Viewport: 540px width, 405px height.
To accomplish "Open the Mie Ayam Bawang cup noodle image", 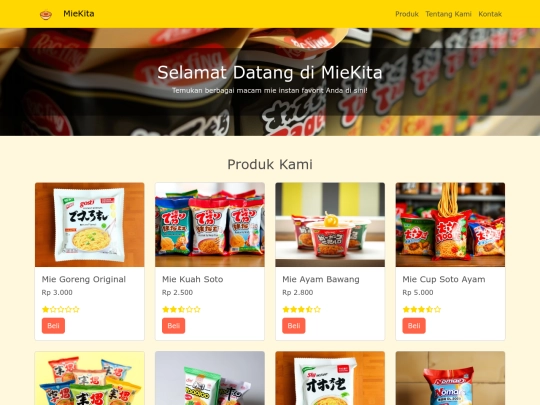I will pyautogui.click(x=330, y=225).
